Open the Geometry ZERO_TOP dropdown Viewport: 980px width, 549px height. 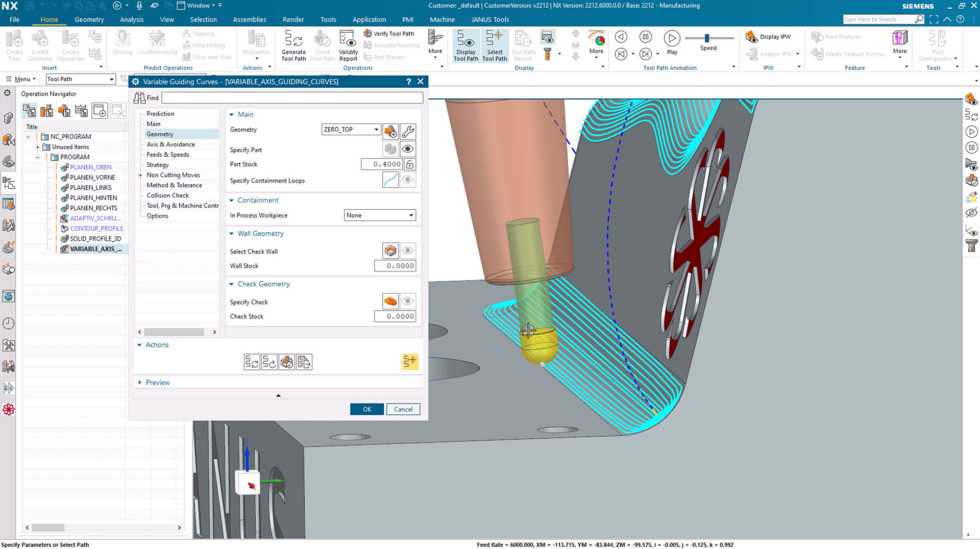click(x=351, y=130)
